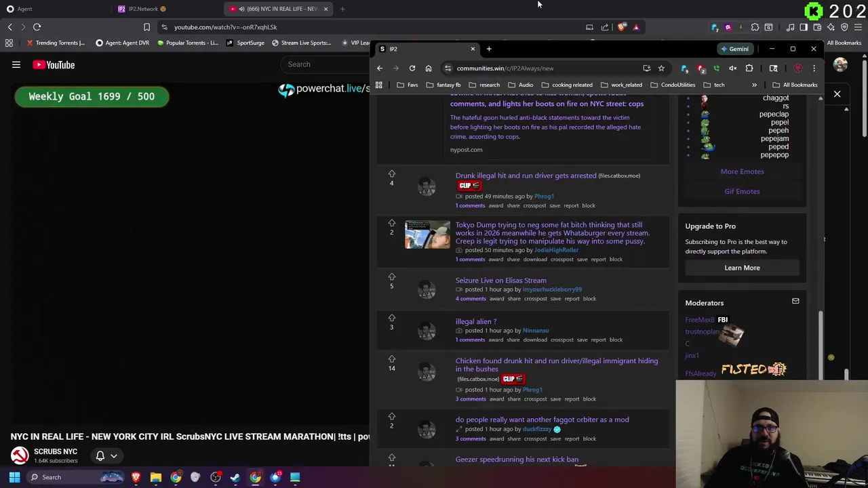Open the moderator mail envelope icon
The width and height of the screenshot is (868, 488).
795,301
